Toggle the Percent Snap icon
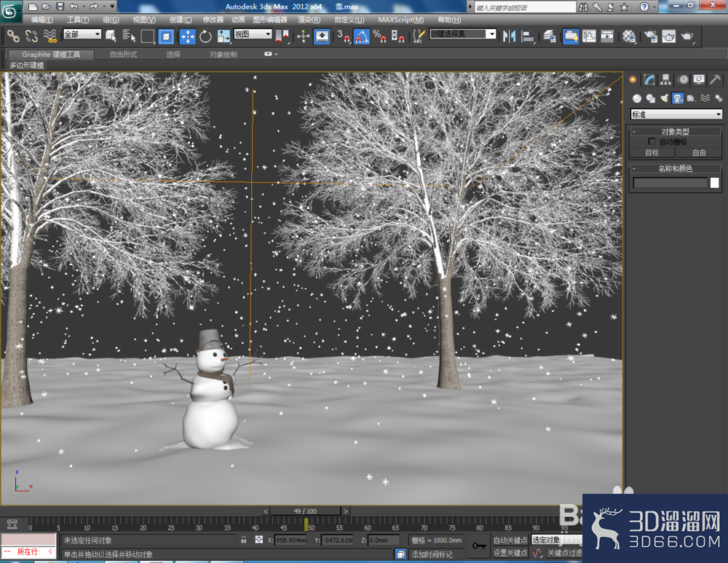The image size is (728, 563). click(x=380, y=36)
